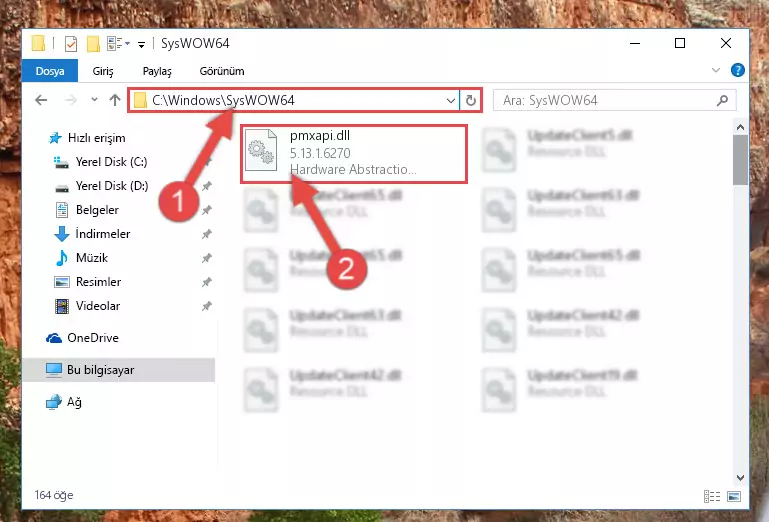769x522 pixels.
Task: Click the pmxapi.dll gear file icon
Action: [x=260, y=151]
